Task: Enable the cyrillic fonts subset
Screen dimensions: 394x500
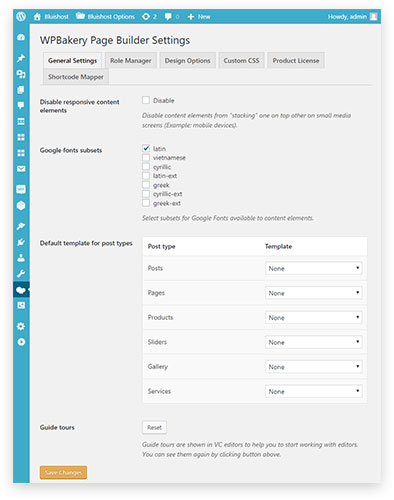Action: [x=146, y=166]
